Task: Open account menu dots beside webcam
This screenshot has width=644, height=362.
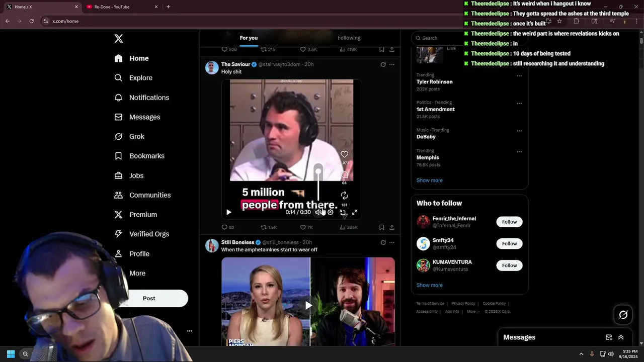Action: click(x=190, y=331)
